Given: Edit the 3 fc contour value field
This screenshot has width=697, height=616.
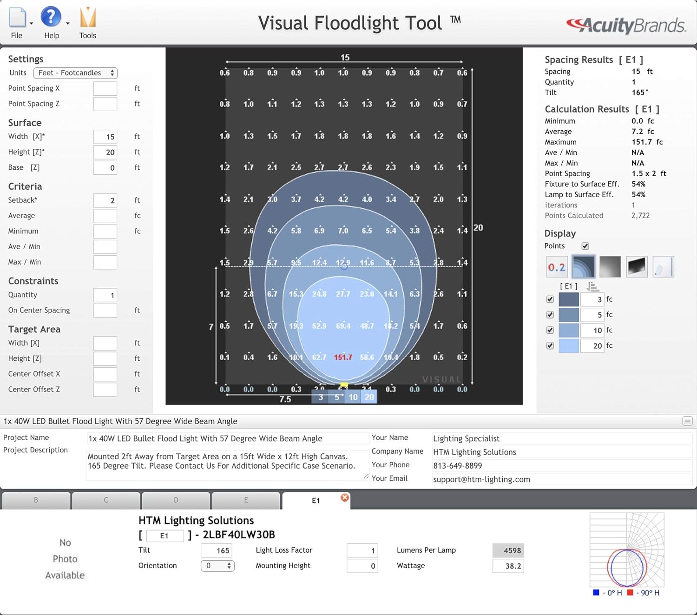Looking at the screenshot, I should click(x=592, y=299).
